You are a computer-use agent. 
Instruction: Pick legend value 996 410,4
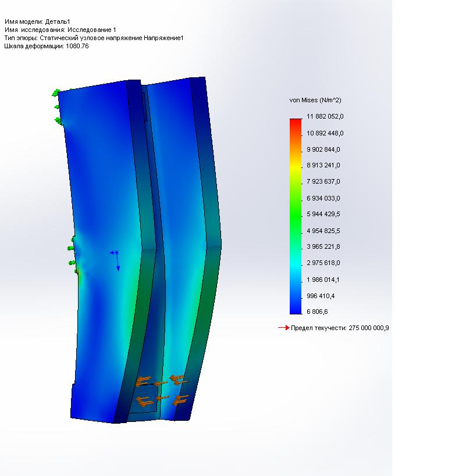(x=321, y=296)
